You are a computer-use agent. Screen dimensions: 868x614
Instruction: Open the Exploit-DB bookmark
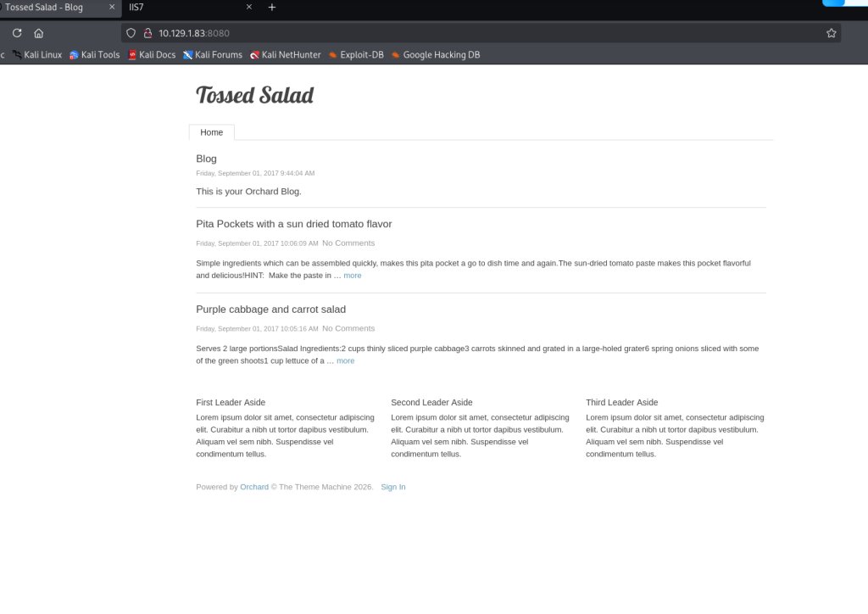tap(356, 55)
